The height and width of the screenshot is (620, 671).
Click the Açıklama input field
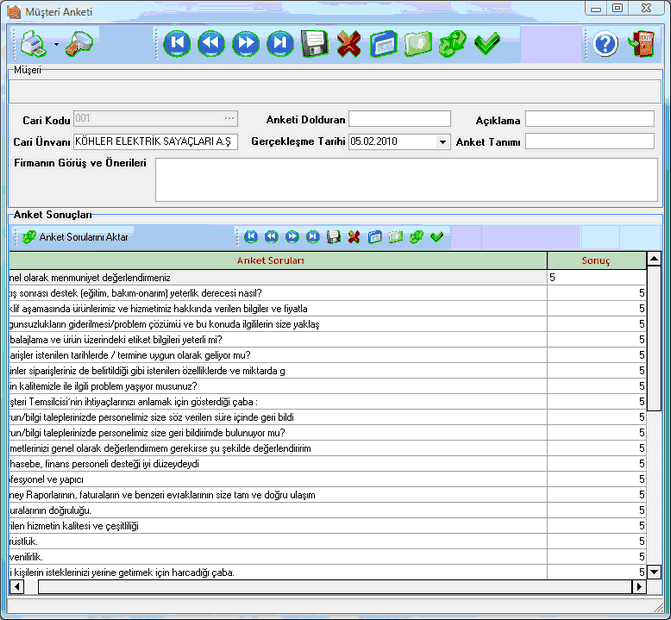click(590, 119)
